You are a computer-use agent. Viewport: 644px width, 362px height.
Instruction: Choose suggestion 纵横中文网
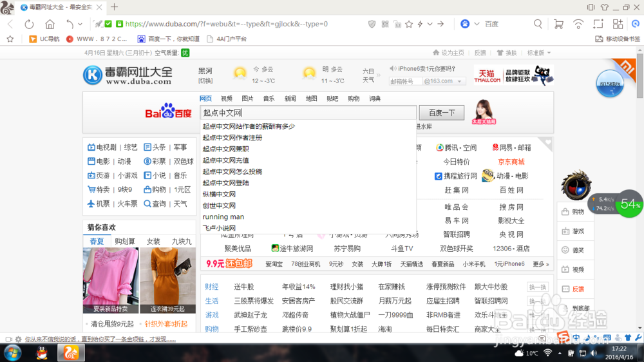[219, 194]
